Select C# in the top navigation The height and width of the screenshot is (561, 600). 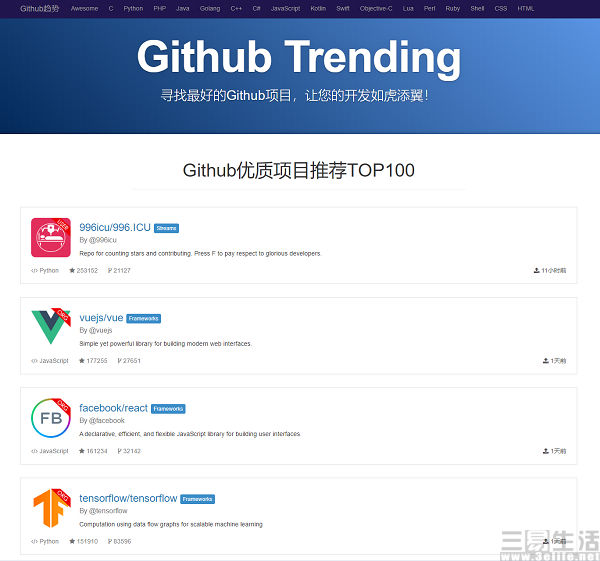point(256,8)
